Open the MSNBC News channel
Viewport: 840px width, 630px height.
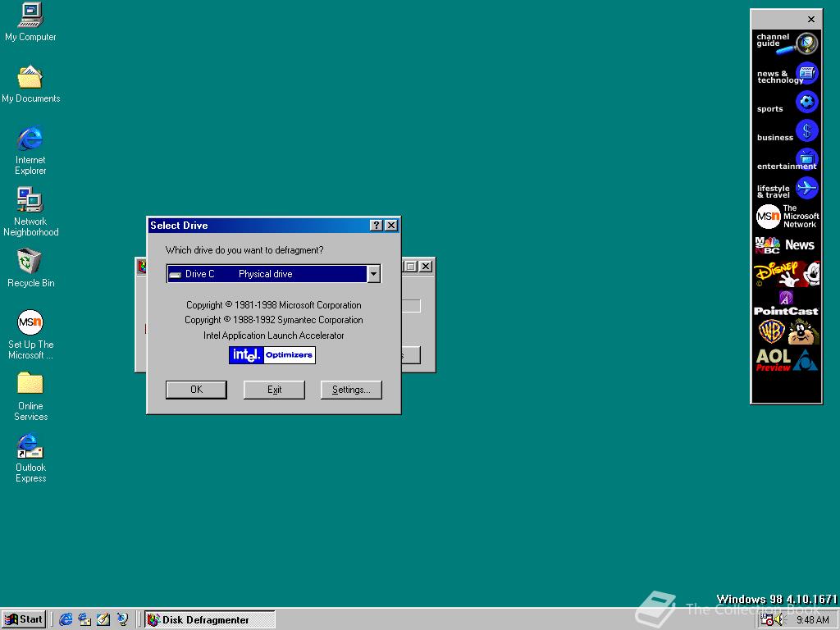[785, 245]
